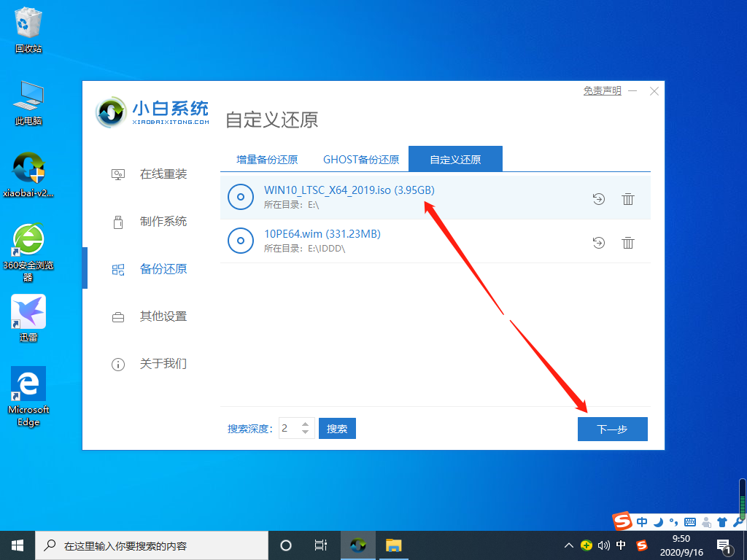Open 免责声明 link
The height and width of the screenshot is (560, 747).
click(x=603, y=90)
